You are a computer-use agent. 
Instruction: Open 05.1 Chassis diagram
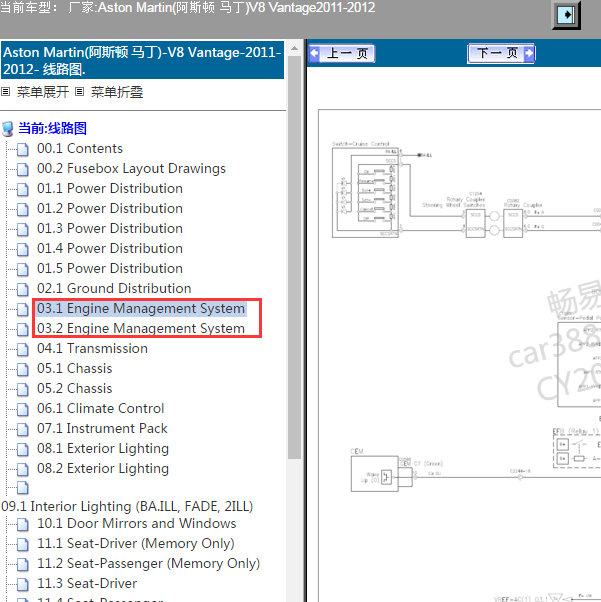(x=75, y=369)
